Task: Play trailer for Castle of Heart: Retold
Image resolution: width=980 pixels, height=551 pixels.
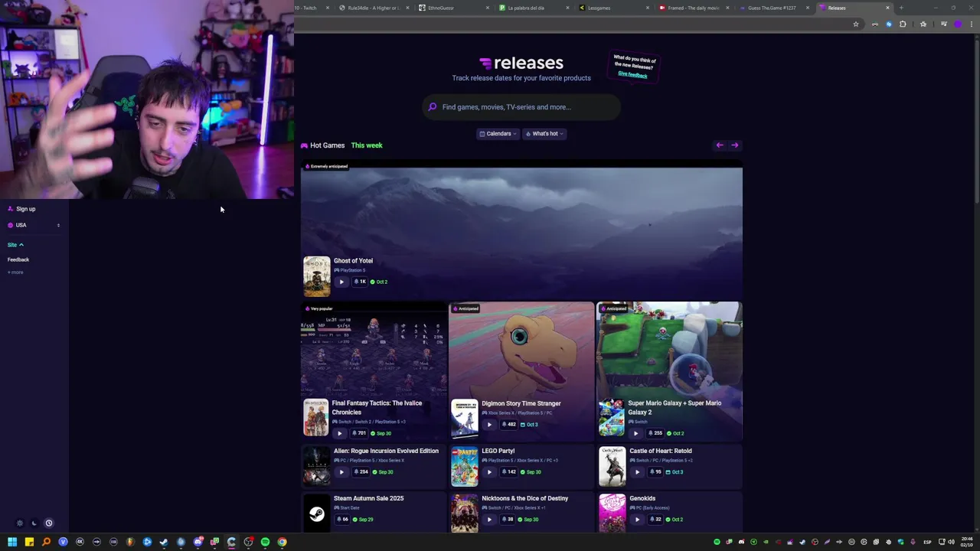Action: [x=637, y=472]
